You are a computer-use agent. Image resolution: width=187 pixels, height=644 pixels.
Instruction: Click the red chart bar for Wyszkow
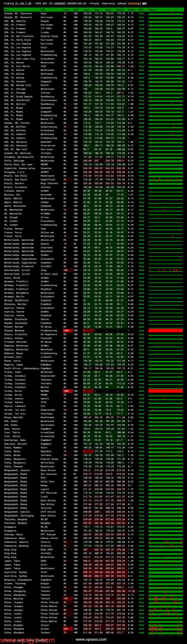[x=165, y=331]
